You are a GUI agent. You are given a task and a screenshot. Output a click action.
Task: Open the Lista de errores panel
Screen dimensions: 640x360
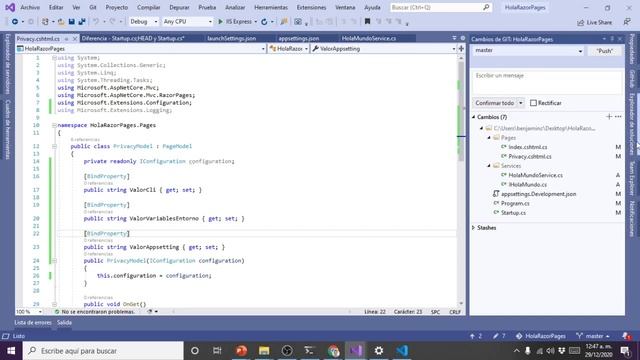point(33,322)
